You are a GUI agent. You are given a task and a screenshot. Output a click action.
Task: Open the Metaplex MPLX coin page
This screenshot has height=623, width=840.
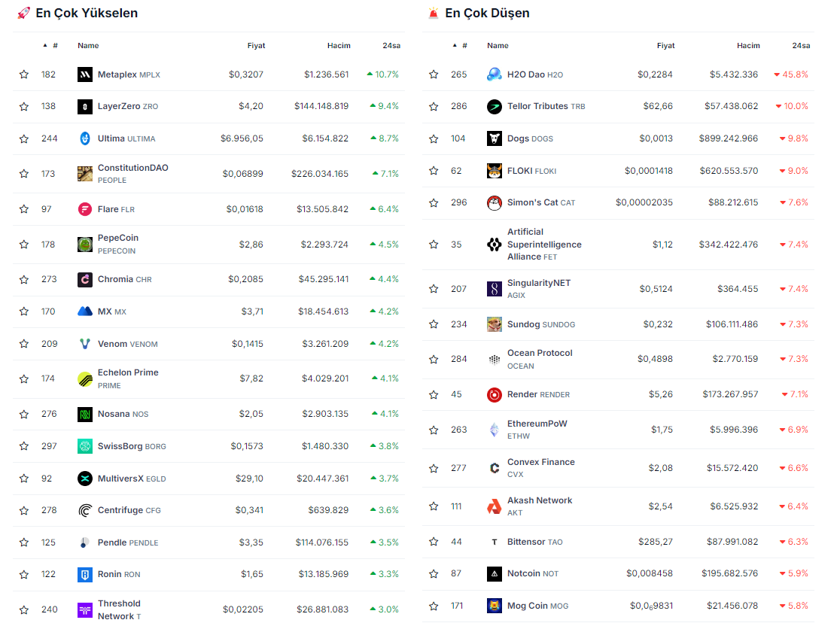pos(129,74)
